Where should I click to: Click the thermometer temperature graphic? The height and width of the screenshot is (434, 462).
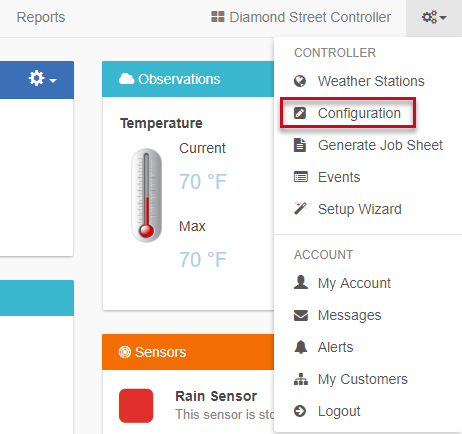[x=147, y=195]
